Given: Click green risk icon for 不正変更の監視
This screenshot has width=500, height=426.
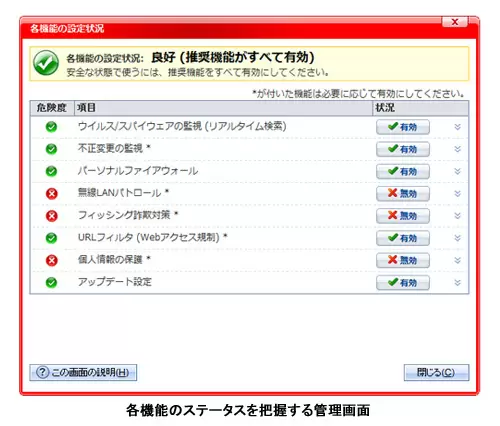Looking at the screenshot, I should pos(51,149).
